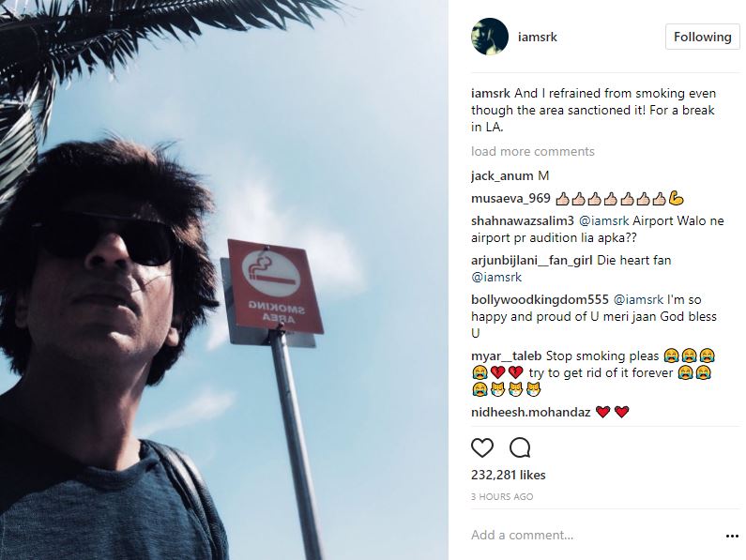Click the heart like icon
This screenshot has height=560, width=746.
click(482, 447)
